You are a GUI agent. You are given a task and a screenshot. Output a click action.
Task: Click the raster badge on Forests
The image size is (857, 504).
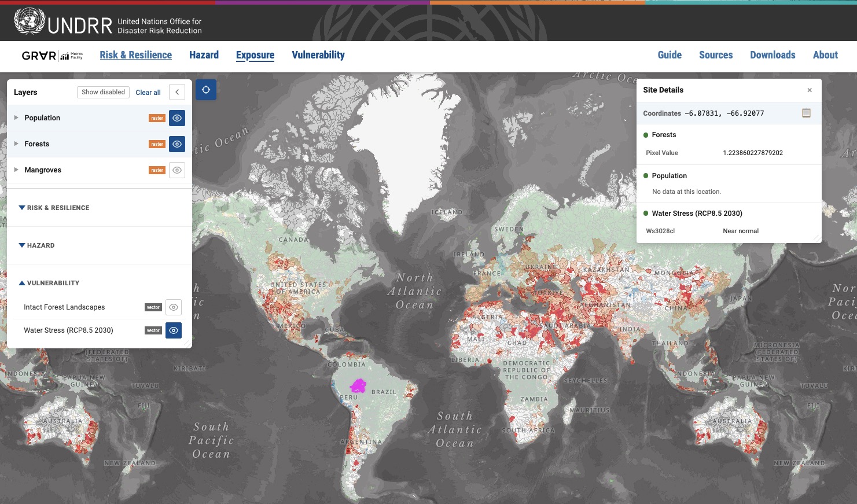point(157,144)
